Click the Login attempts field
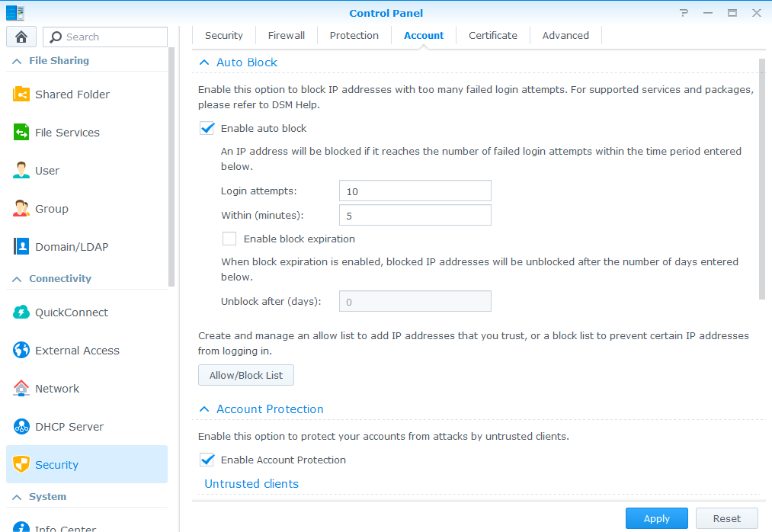This screenshot has height=532, width=772. (415, 191)
